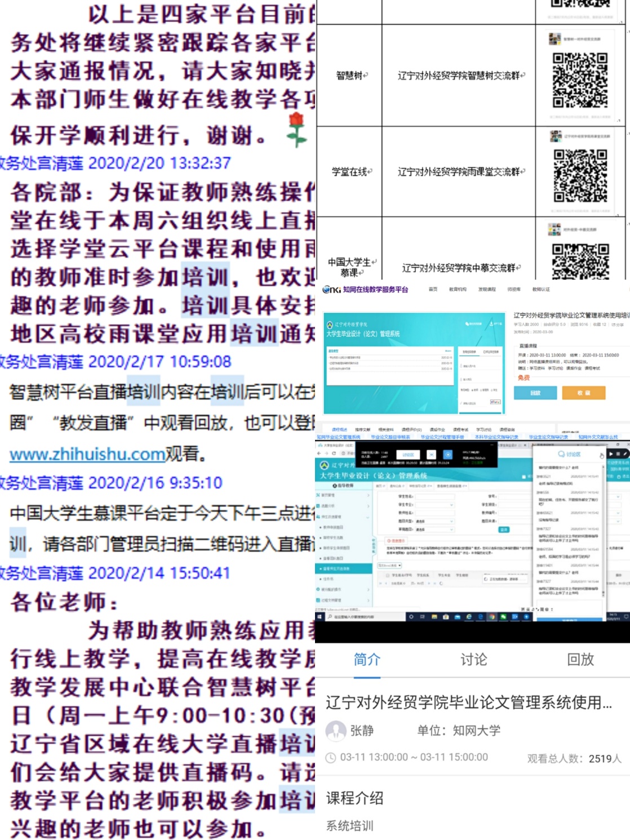Open the 知网外文文献怎么找 tag link

tap(598, 437)
